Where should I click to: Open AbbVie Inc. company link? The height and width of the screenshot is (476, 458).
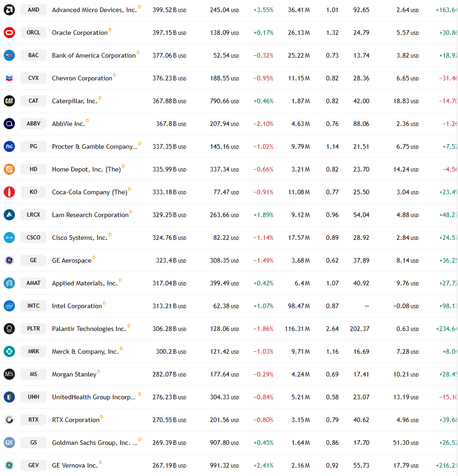68,124
